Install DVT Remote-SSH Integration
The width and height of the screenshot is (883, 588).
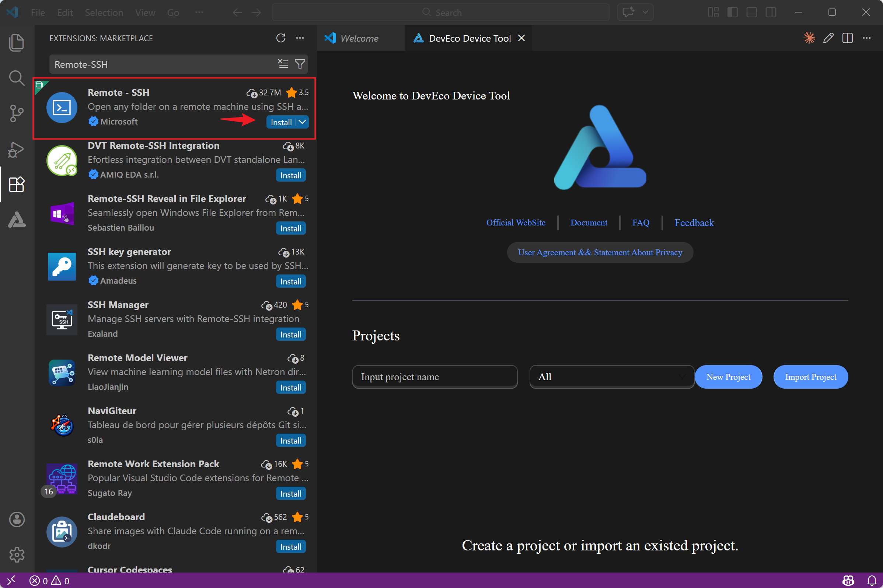[291, 175]
